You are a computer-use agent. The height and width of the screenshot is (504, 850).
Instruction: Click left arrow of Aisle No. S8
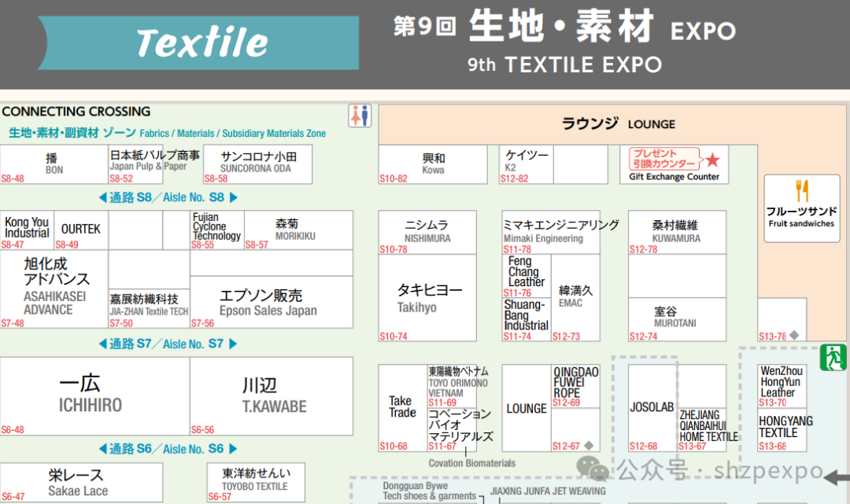coord(103,197)
